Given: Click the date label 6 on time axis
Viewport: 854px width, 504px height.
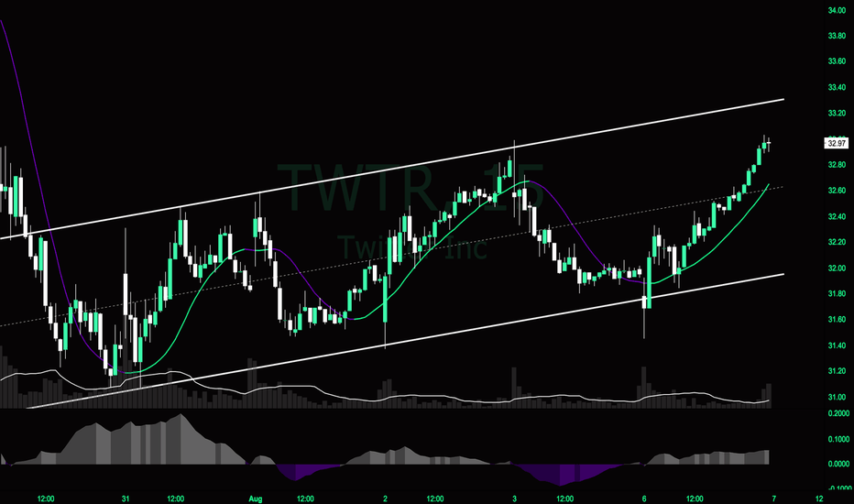Looking at the screenshot, I should (644, 499).
